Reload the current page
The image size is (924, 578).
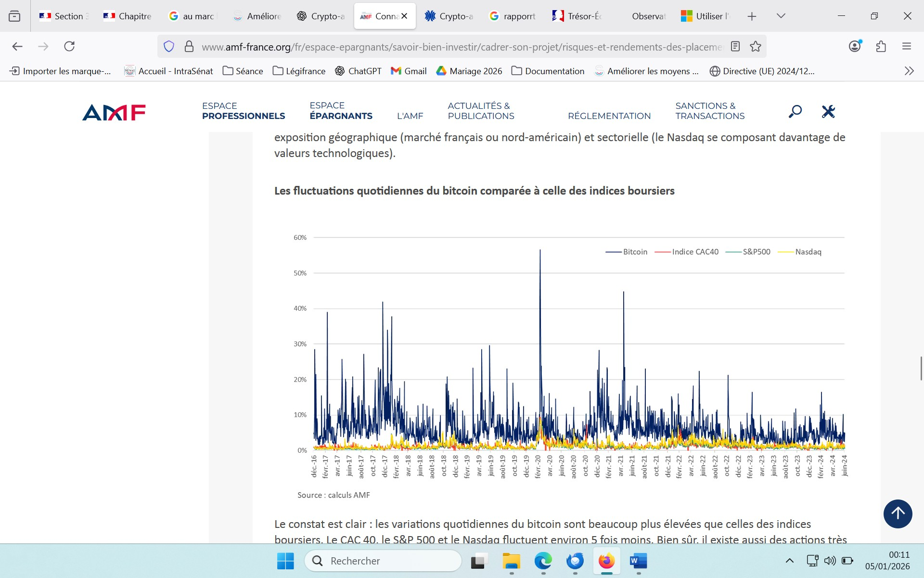point(69,46)
